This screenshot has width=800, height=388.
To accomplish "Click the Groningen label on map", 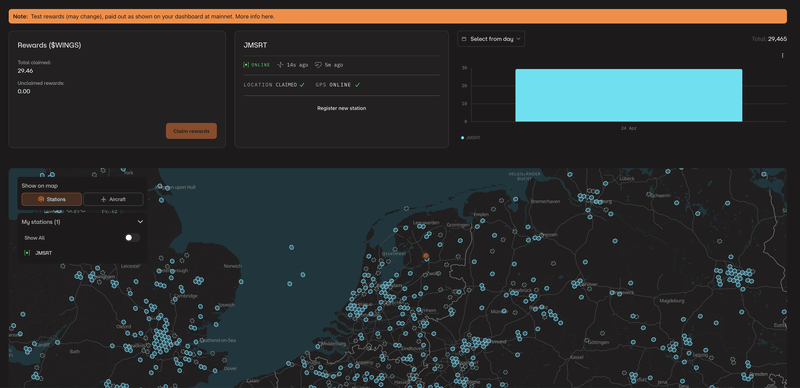I will click(458, 225).
